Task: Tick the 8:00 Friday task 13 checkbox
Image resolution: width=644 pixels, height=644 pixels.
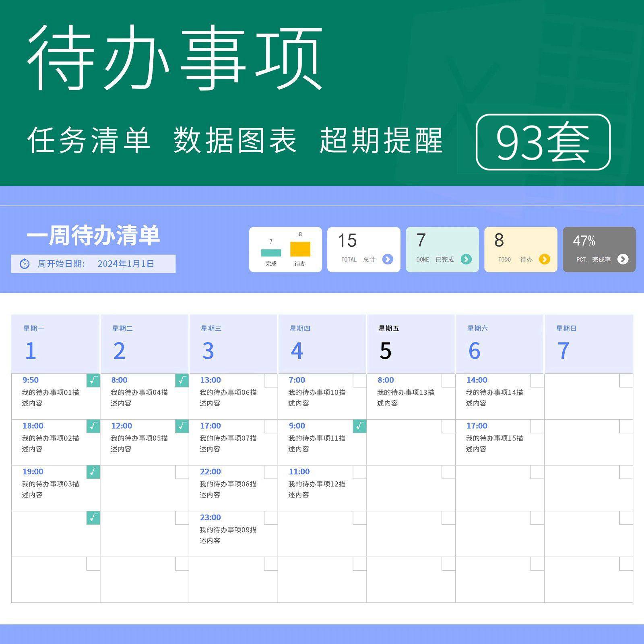Action: pyautogui.click(x=448, y=380)
